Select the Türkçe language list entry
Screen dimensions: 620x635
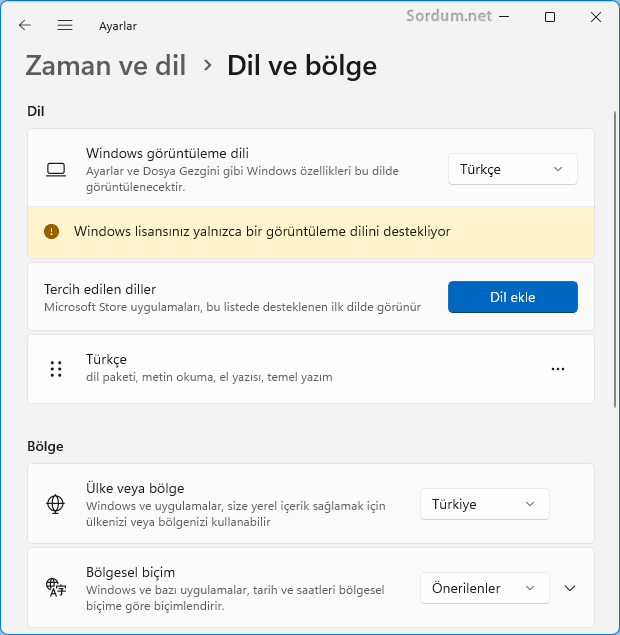click(x=311, y=369)
